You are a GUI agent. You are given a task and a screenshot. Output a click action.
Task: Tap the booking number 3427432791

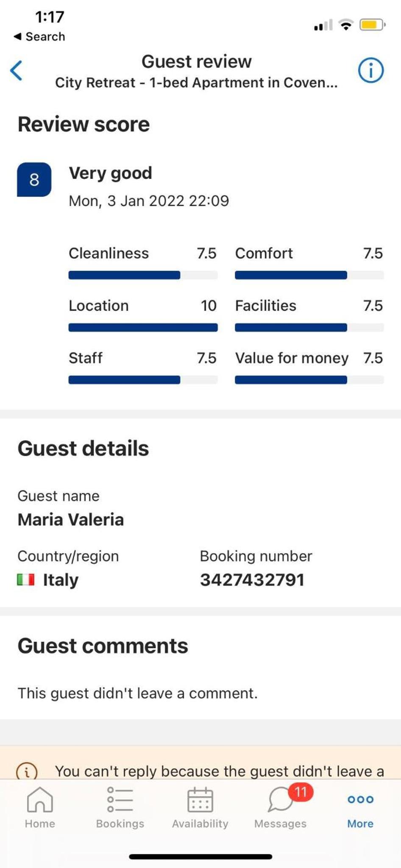click(252, 580)
